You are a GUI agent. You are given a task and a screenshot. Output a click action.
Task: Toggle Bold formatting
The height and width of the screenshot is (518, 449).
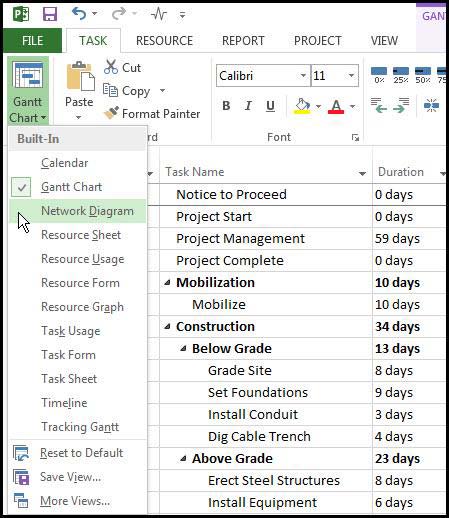[226, 106]
